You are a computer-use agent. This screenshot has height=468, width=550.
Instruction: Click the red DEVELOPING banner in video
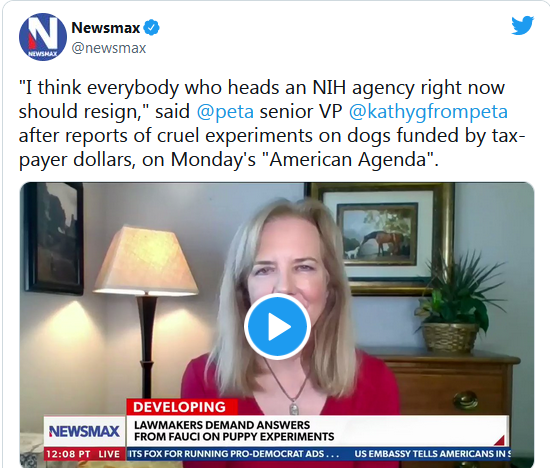182,407
